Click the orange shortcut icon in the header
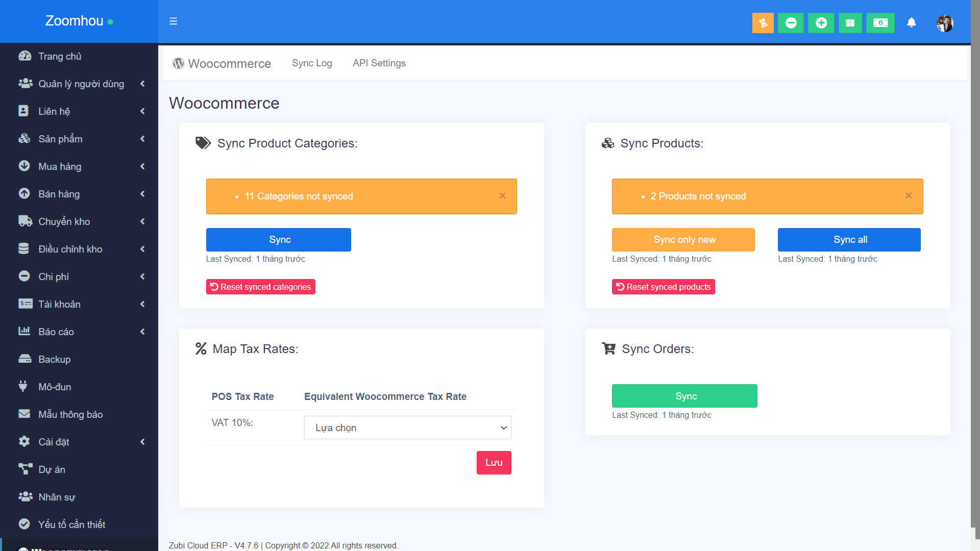The width and height of the screenshot is (980, 551). pos(763,23)
